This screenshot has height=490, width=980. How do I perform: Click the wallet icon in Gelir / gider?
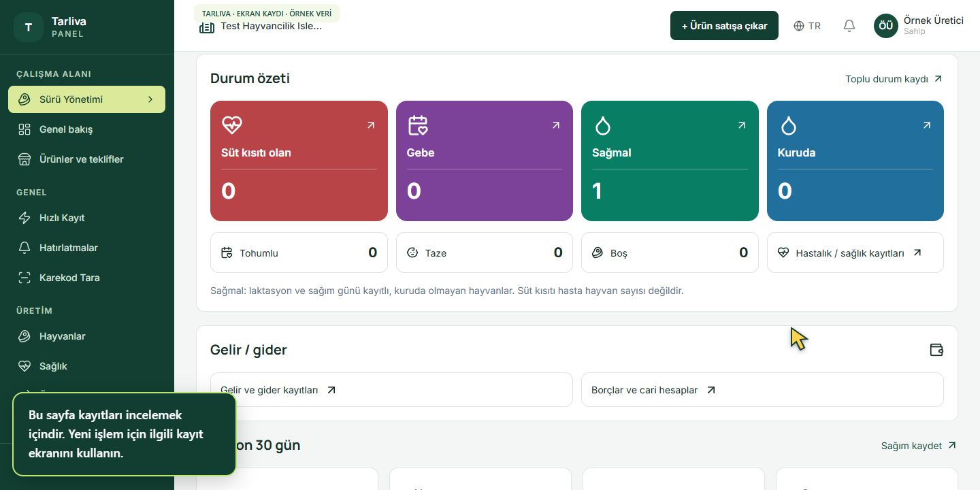point(936,350)
